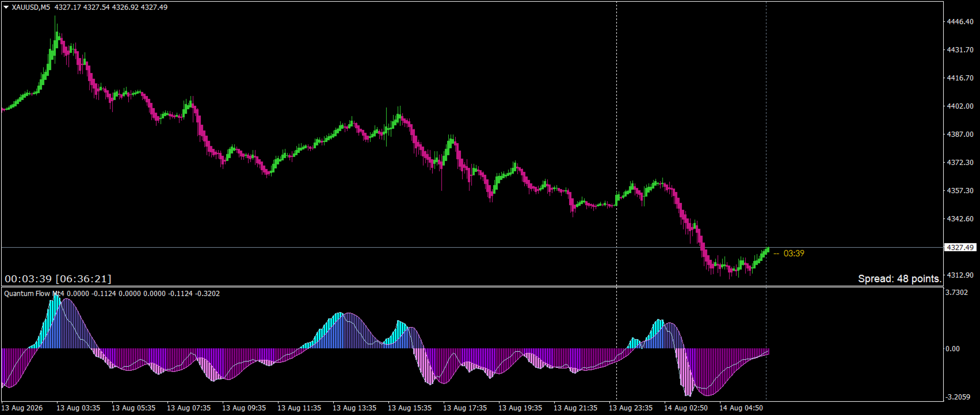The image size is (980, 415).
Task: Click price scale value 4357.30
Action: coord(960,191)
